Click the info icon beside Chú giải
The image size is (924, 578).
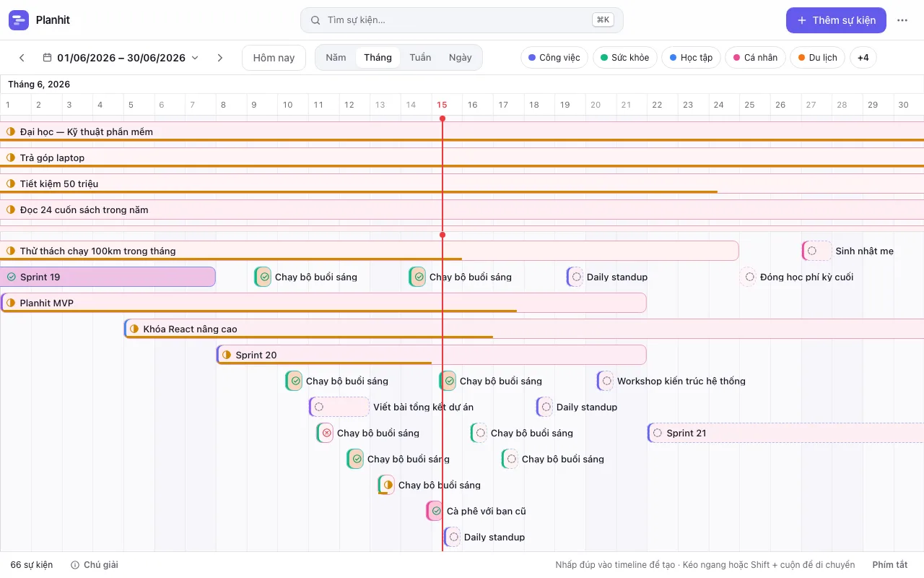point(75,565)
